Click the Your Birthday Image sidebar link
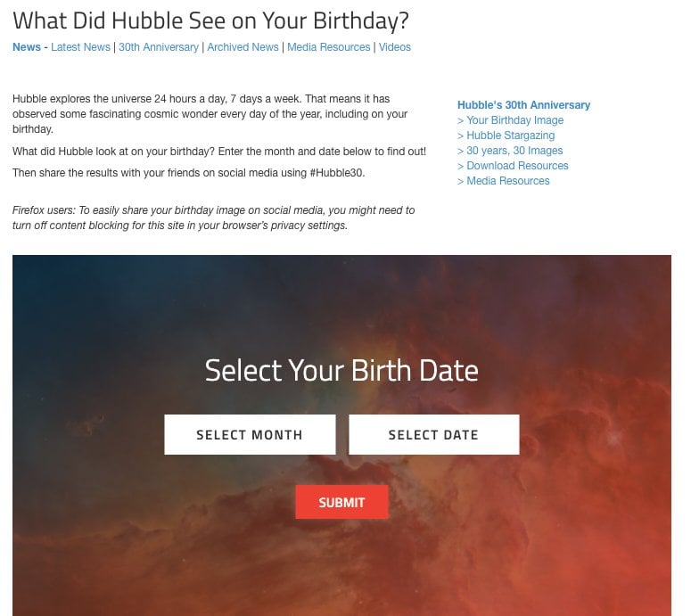Image resolution: width=691 pixels, height=616 pixels. click(514, 120)
